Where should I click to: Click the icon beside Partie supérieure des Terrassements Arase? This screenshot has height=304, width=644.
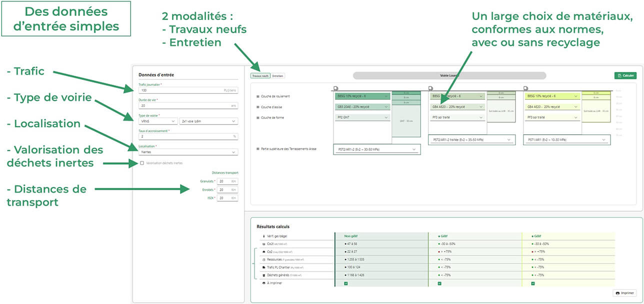point(257,149)
